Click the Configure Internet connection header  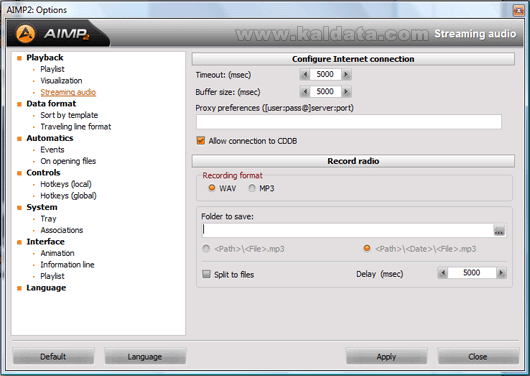tap(353, 59)
